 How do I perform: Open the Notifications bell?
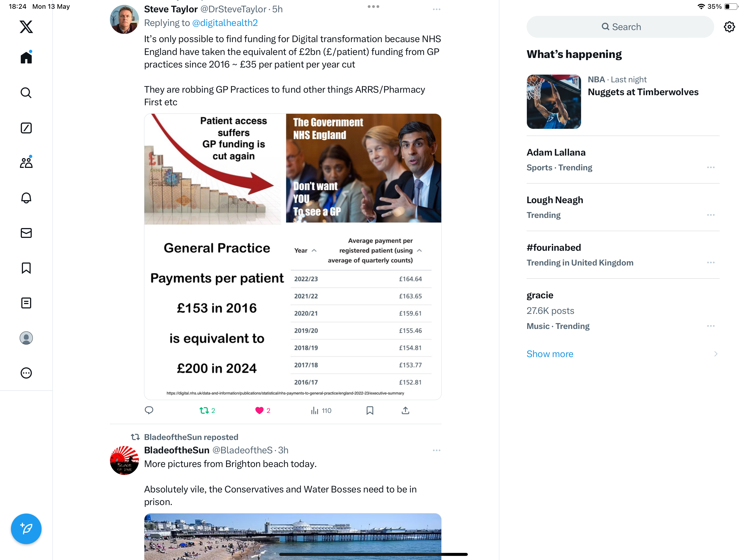pos(26,198)
